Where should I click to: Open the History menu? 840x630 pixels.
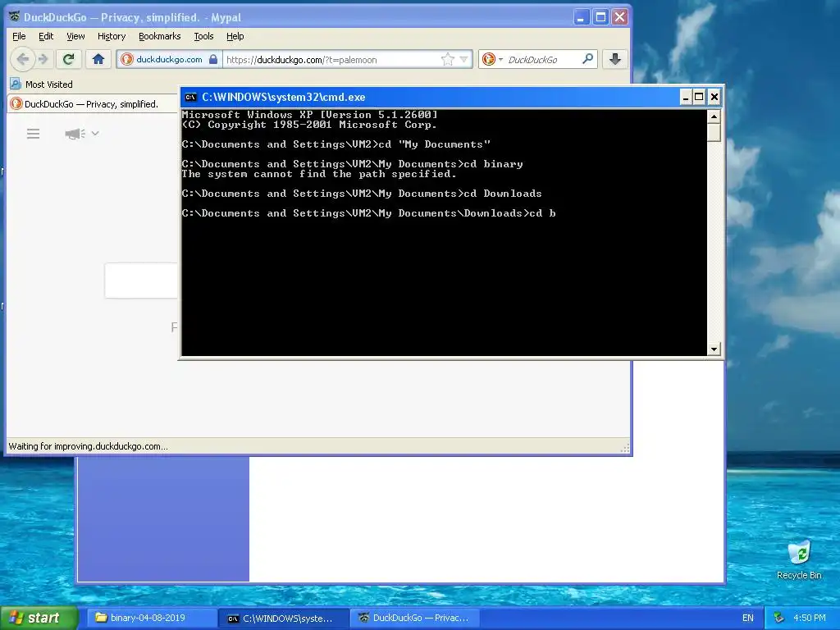pos(112,36)
